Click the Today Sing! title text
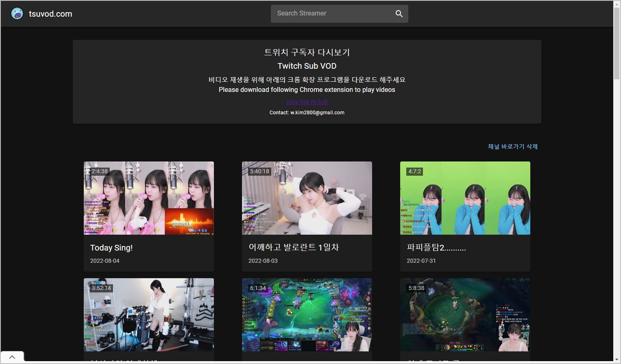Viewport: 621px width, 364px height. point(111,248)
